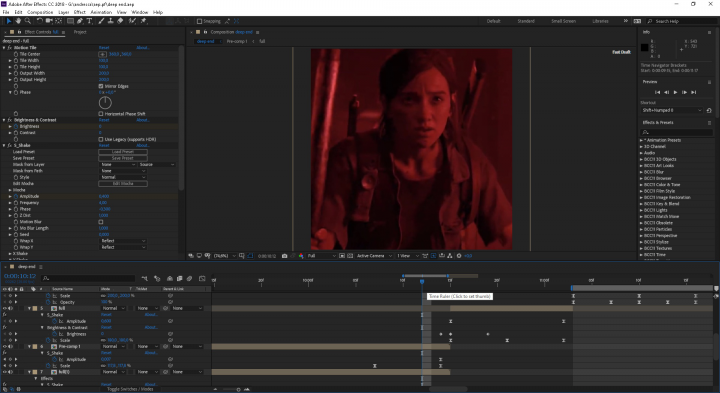The image size is (720, 393).
Task: Click About link for Brightness & Contrast
Action: coord(142,120)
